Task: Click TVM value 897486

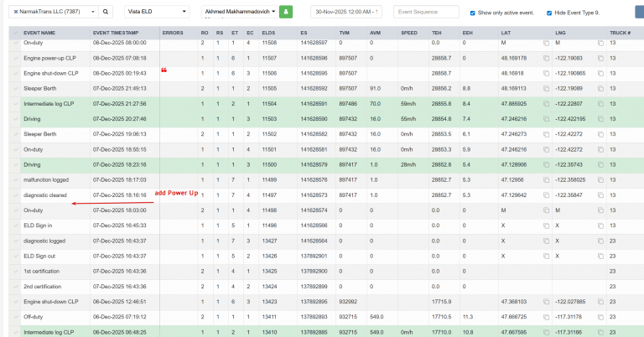Action: tap(348, 104)
